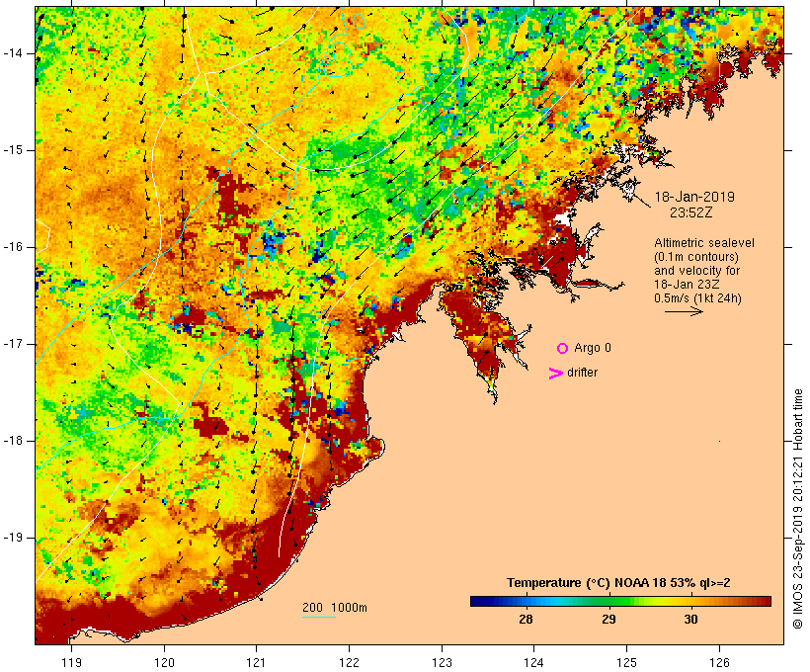Viewport: 810px width, 672px height.
Task: Click the longitude label 124
Action: click(x=534, y=663)
